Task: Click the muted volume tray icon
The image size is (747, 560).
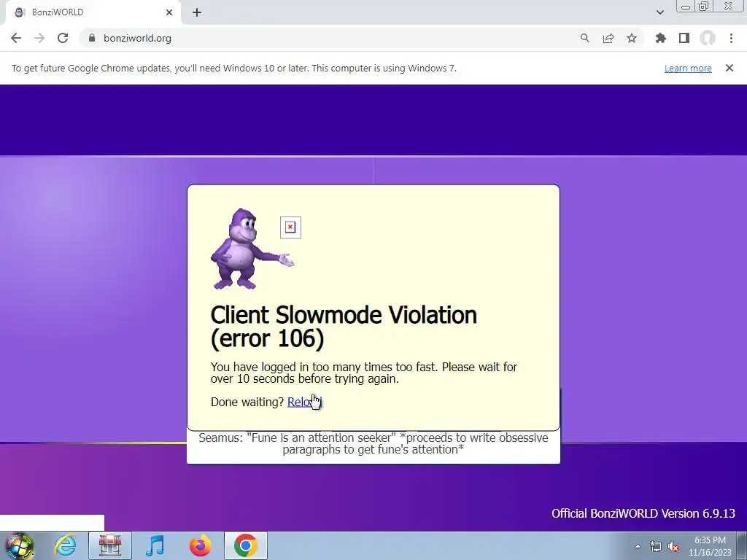Action: point(673,546)
